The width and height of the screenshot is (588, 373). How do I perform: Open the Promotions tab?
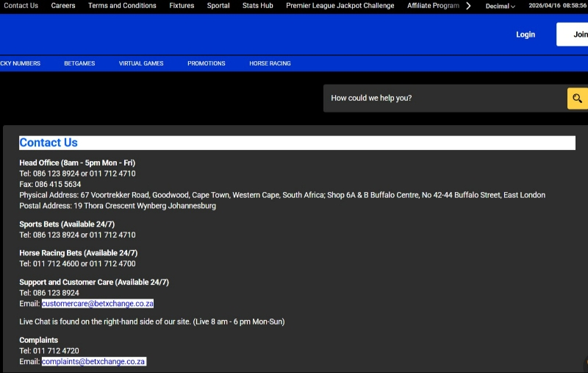[207, 63]
